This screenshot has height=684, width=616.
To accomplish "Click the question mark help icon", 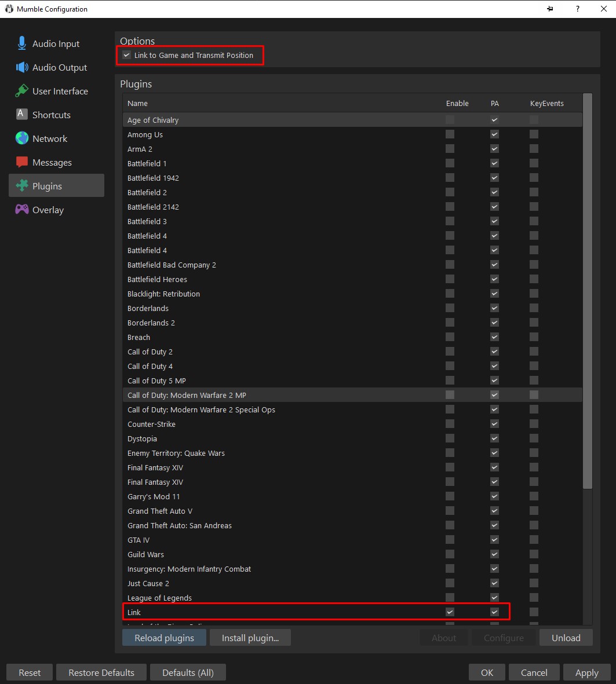I will [x=578, y=9].
